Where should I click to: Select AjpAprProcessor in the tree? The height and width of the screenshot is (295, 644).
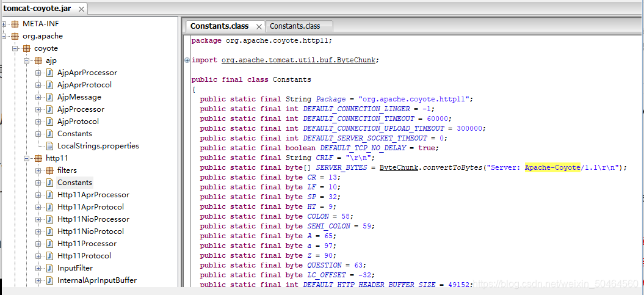(87, 73)
